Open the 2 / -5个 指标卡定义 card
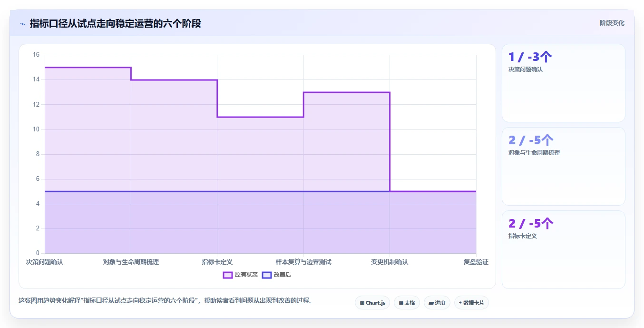Screen dimensions: 644x328 pos(563,250)
